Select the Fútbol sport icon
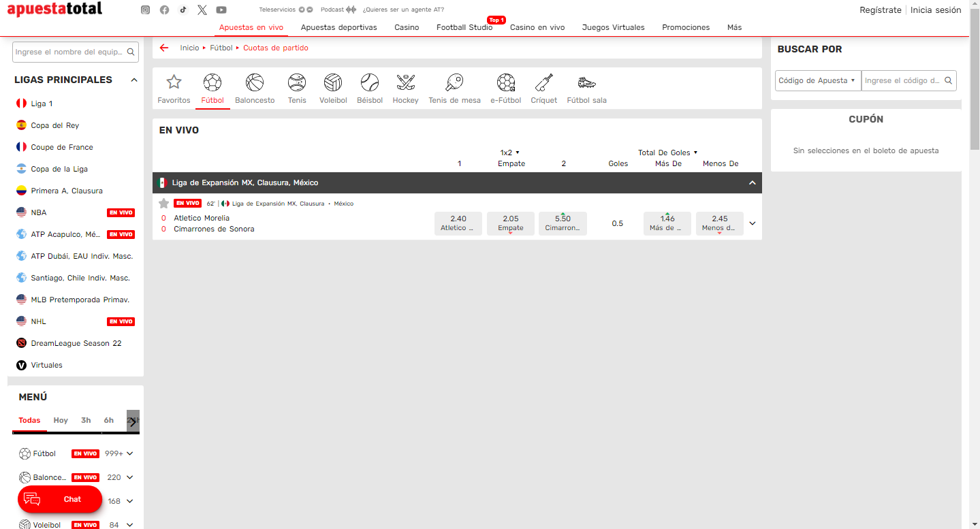980x529 pixels. pos(212,82)
